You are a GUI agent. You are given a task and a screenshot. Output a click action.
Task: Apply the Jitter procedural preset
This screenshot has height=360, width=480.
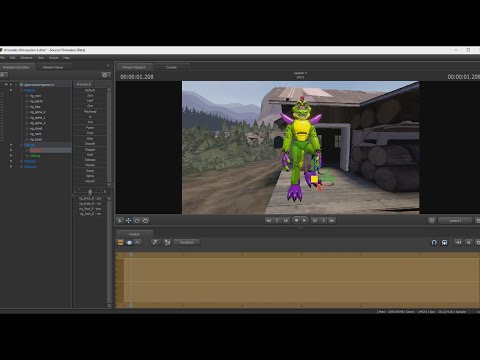[90, 138]
